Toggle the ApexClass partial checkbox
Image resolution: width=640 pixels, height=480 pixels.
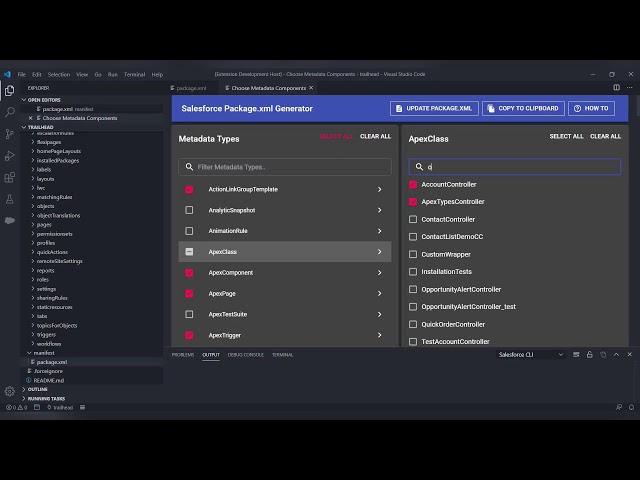point(189,252)
